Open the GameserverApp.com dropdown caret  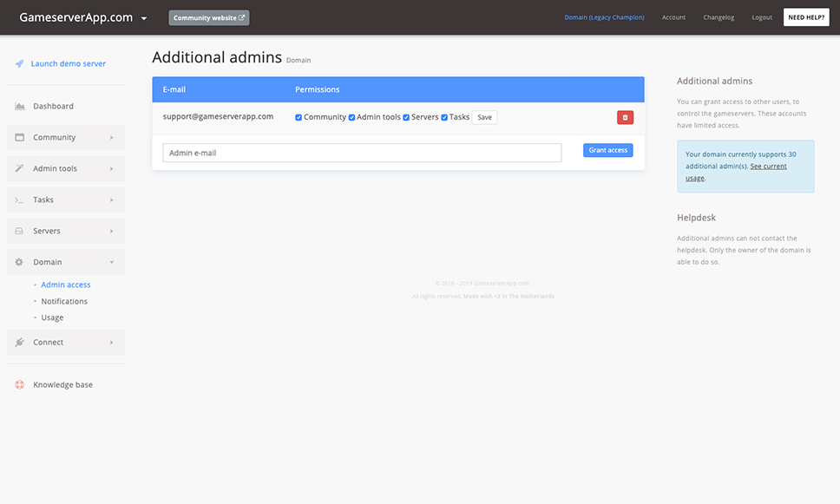143,18
